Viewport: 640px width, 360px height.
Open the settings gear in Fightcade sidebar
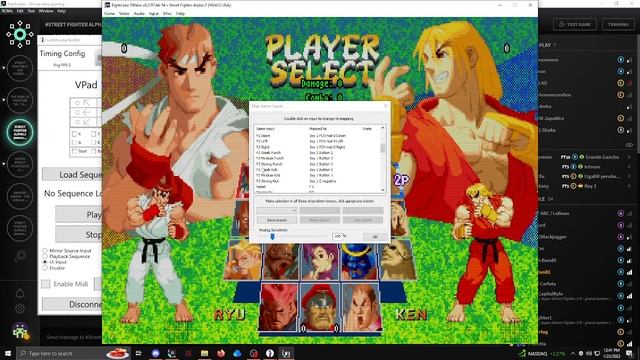pos(20,309)
